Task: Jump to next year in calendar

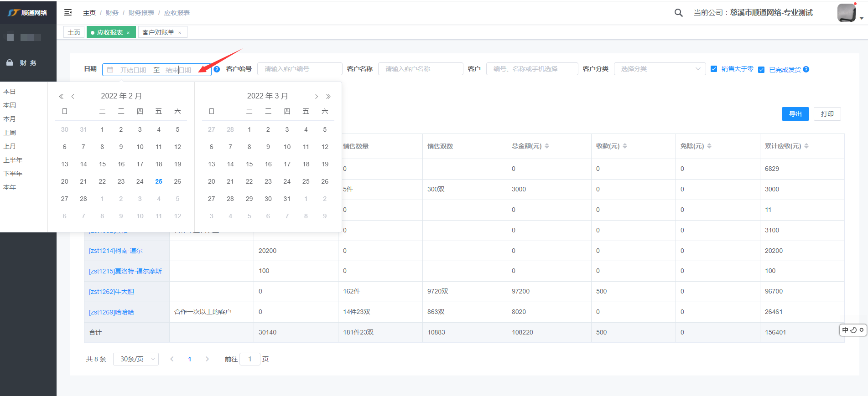Action: (x=328, y=97)
